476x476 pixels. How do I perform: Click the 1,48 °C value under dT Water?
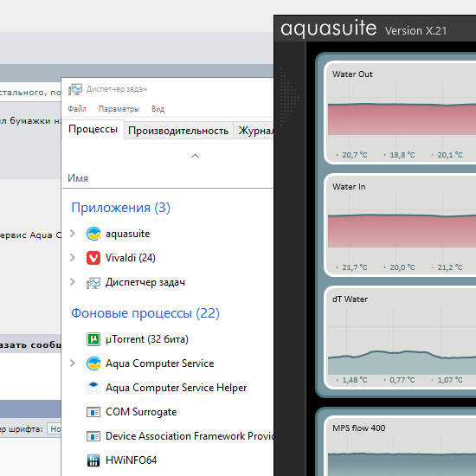(355, 380)
